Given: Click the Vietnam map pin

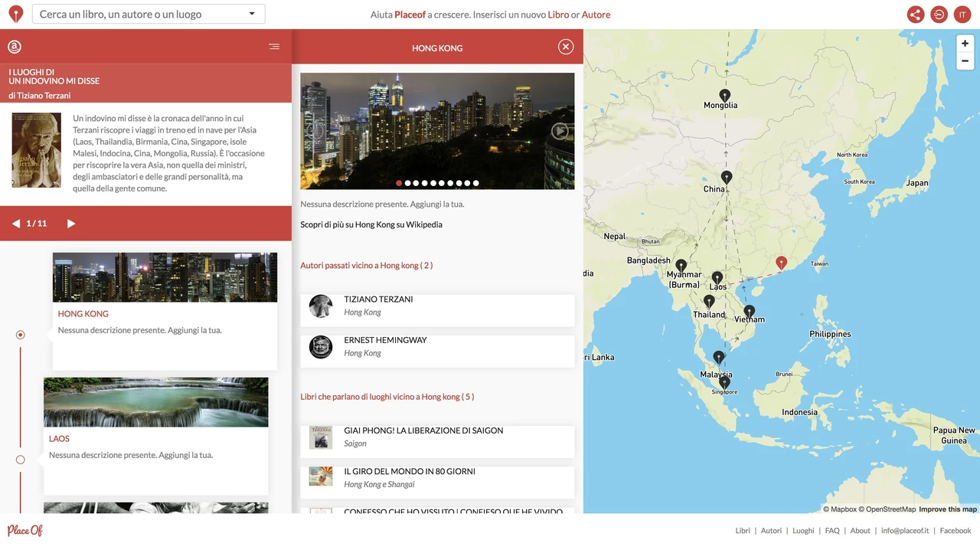Looking at the screenshot, I should pyautogui.click(x=750, y=312).
